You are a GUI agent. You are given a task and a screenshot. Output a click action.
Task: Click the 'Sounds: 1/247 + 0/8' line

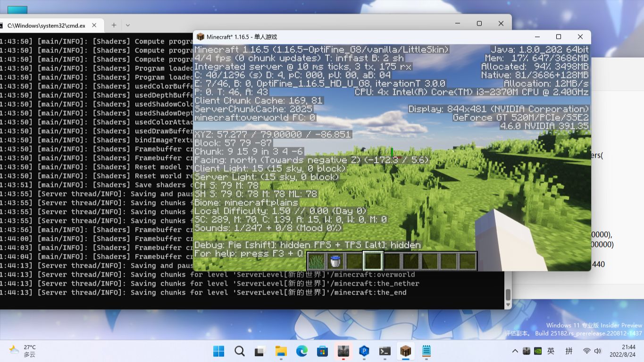[x=268, y=228]
